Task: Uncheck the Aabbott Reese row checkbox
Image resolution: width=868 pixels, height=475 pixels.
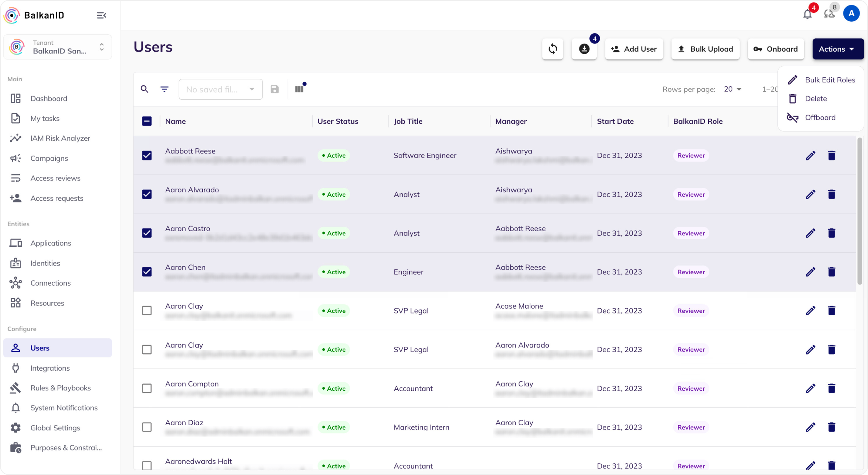Action: (x=147, y=156)
